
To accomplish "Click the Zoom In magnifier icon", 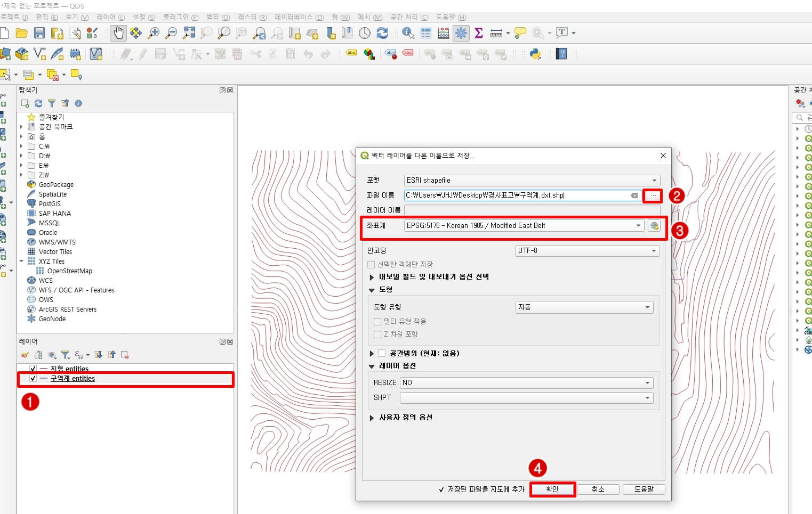I will click(x=154, y=33).
